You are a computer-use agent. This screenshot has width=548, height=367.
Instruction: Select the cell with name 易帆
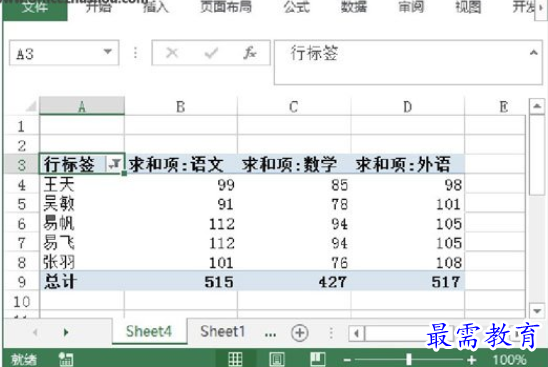82,223
